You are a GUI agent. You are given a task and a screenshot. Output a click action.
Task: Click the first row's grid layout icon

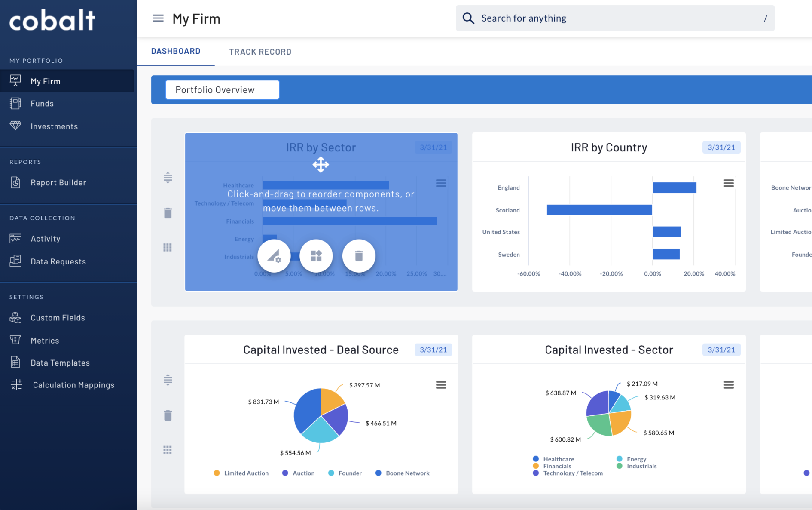168,247
